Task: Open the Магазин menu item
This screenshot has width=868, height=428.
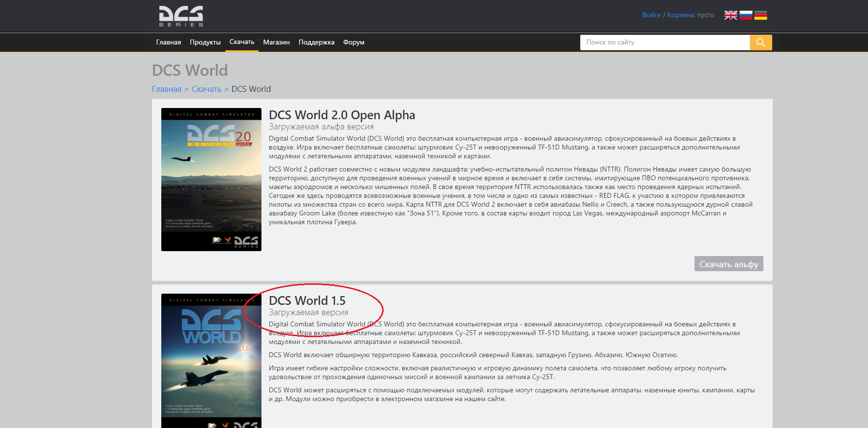Action: click(277, 43)
